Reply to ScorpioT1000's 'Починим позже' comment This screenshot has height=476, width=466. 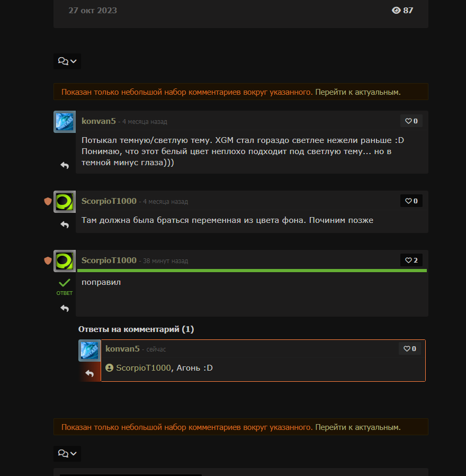[x=65, y=224]
